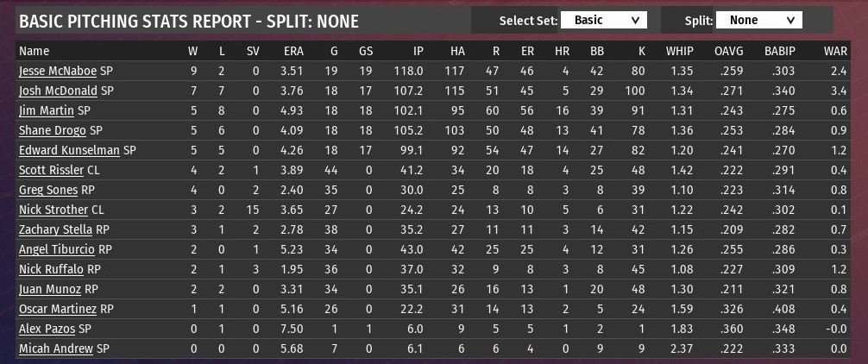Select Angel Tiburcio's name

point(56,249)
